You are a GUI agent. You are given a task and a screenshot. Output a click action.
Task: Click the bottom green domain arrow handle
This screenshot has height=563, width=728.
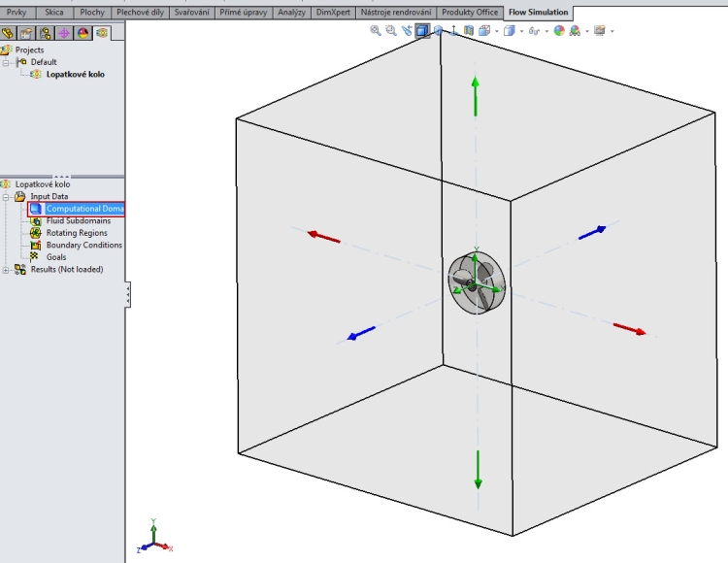[478, 470]
